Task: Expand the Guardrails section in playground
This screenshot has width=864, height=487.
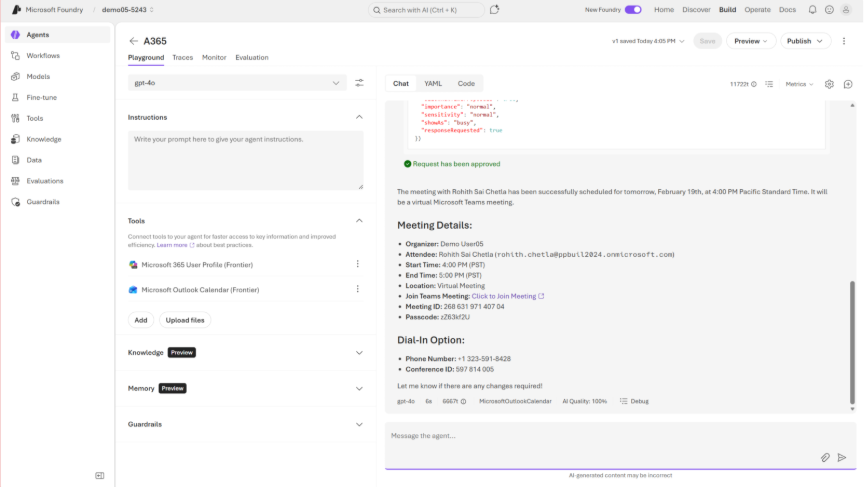Action: (359, 424)
